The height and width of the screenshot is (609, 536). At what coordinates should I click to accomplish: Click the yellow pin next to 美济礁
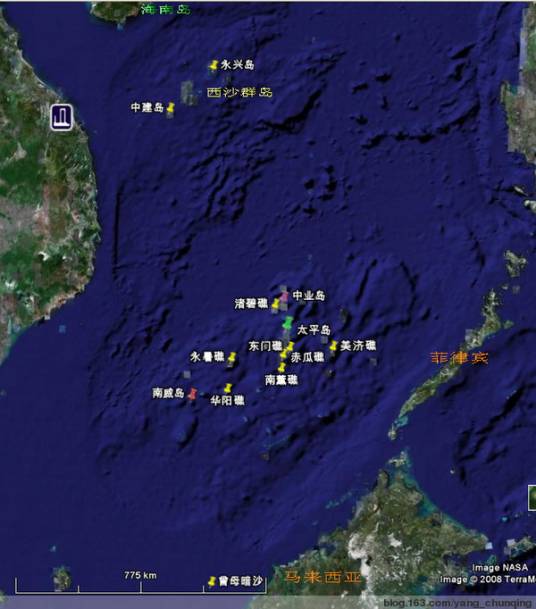[x=334, y=345]
